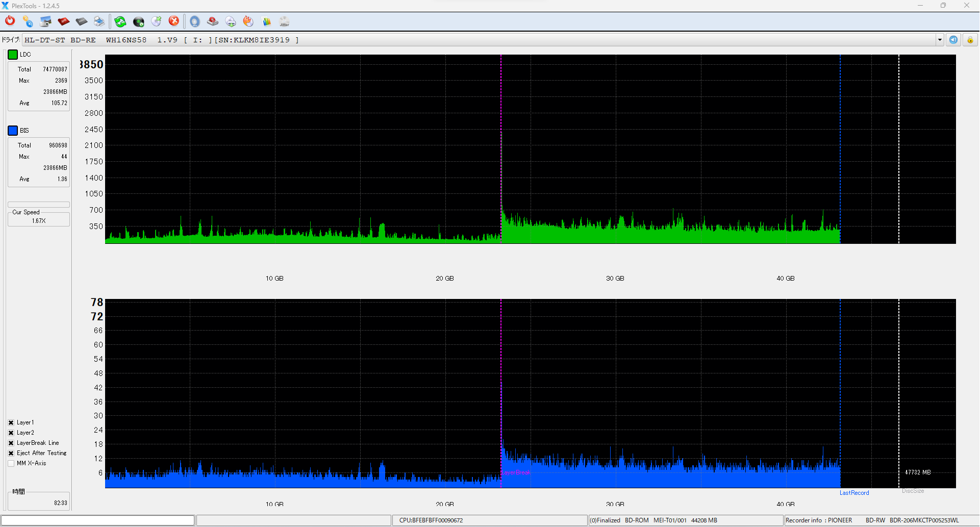Screen dimensions: 980x527
Task: Click the disc with down-arrow icon
Action: (x=231, y=21)
